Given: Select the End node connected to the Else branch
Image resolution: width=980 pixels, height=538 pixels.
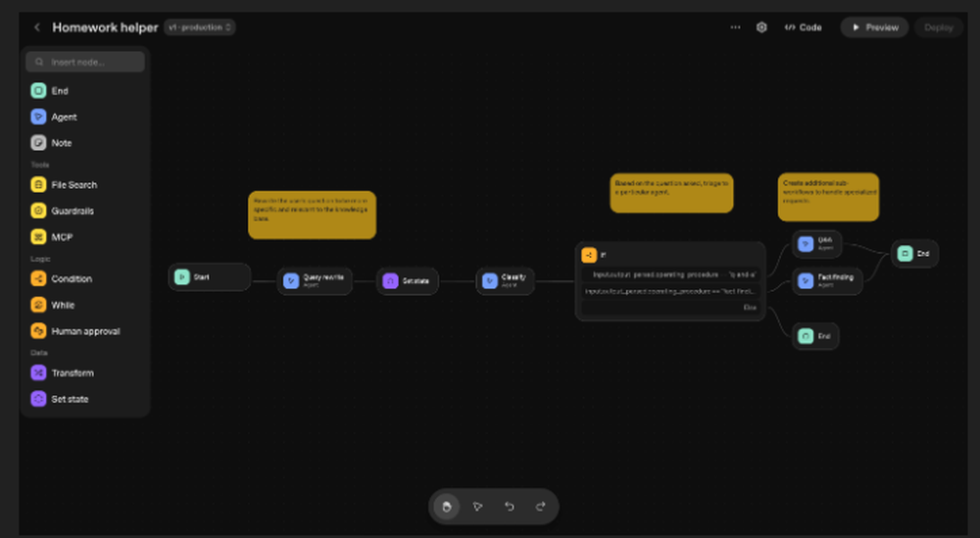Looking at the screenshot, I should click(815, 336).
